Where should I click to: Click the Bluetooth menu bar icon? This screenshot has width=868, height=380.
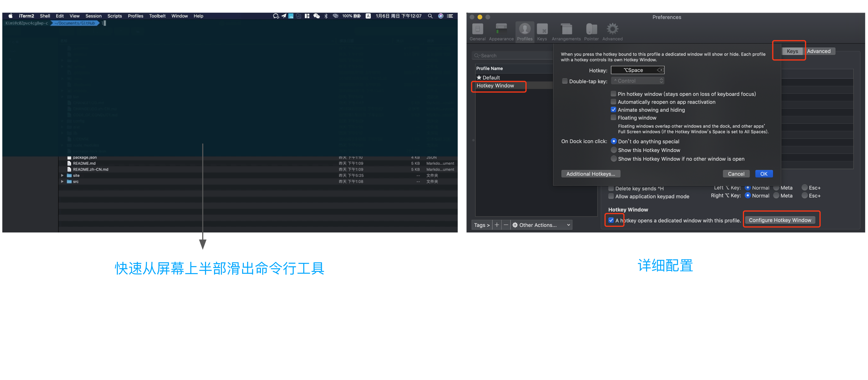pyautogui.click(x=326, y=16)
